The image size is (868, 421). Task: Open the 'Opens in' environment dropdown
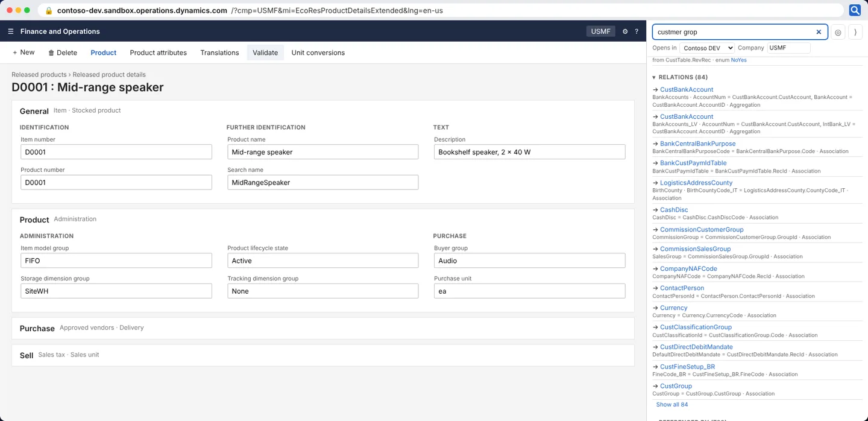click(707, 48)
